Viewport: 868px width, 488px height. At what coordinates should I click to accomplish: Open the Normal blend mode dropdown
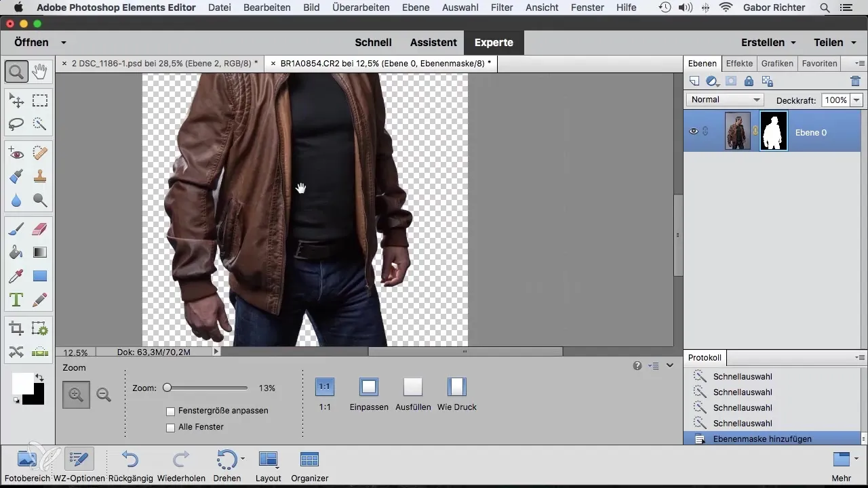(726, 100)
